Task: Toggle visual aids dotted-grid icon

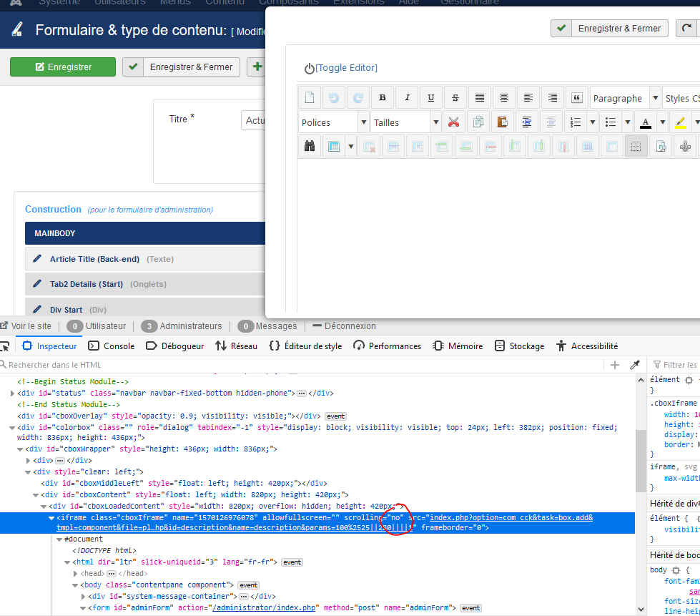Action: pos(636,146)
